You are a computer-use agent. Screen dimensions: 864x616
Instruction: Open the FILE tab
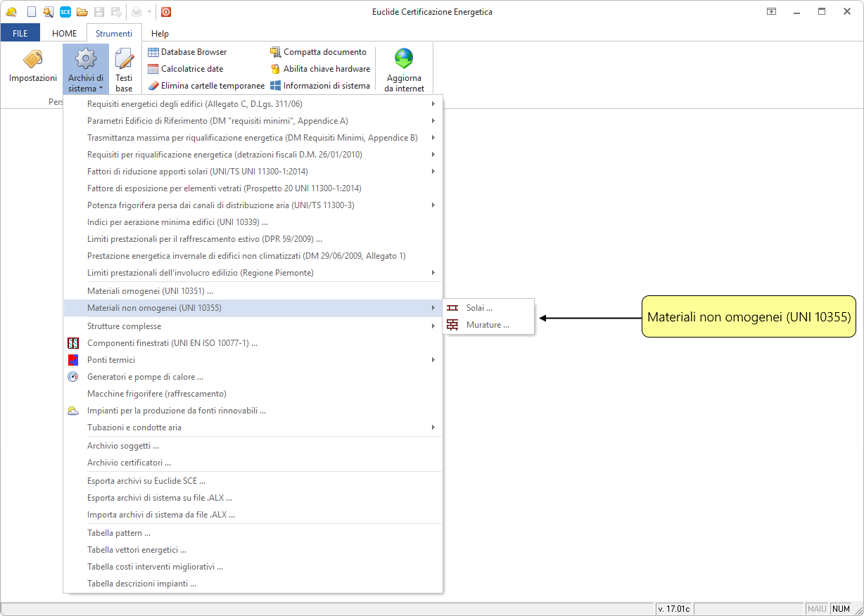tap(20, 33)
